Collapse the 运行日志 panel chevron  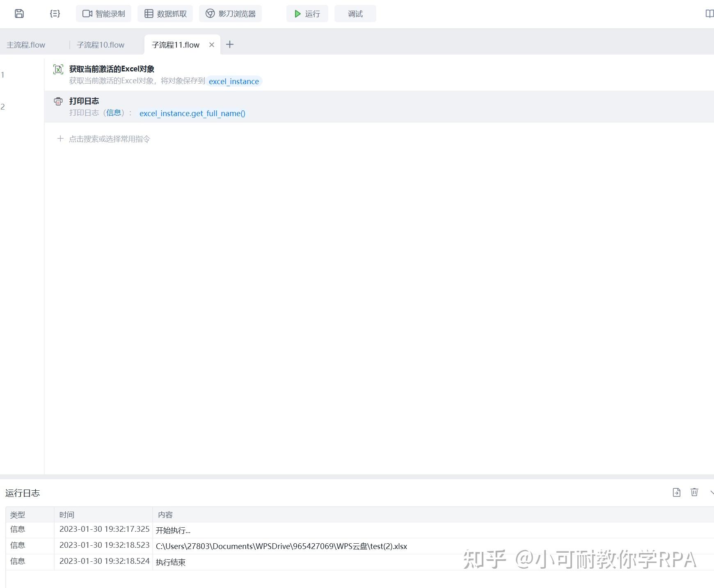point(712,492)
